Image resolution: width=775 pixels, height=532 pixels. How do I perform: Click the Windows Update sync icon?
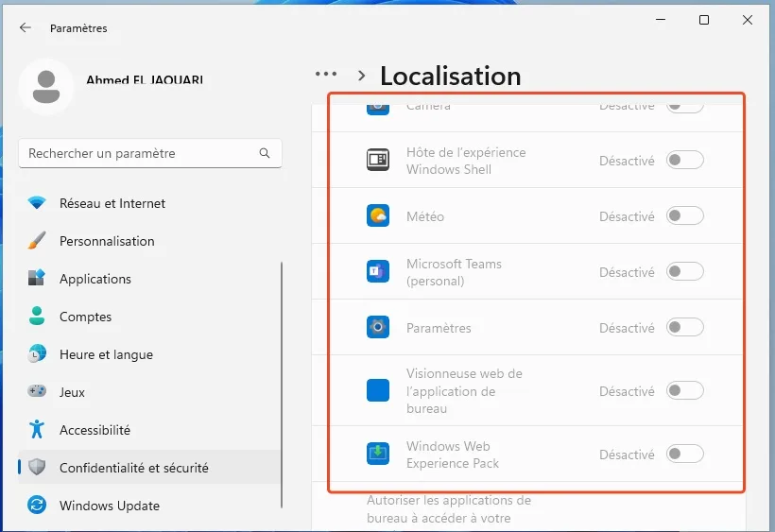point(37,505)
